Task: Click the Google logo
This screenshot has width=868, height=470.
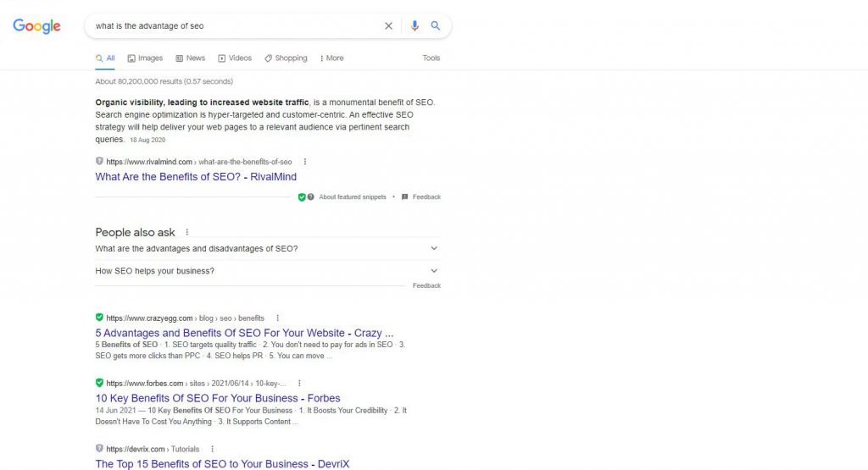Action: pyautogui.click(x=36, y=26)
